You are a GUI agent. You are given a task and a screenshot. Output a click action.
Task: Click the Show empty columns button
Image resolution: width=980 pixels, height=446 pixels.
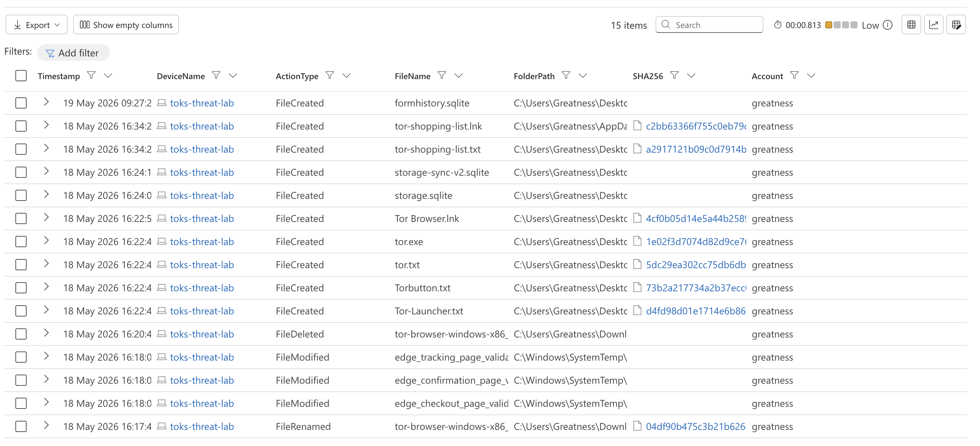(126, 25)
